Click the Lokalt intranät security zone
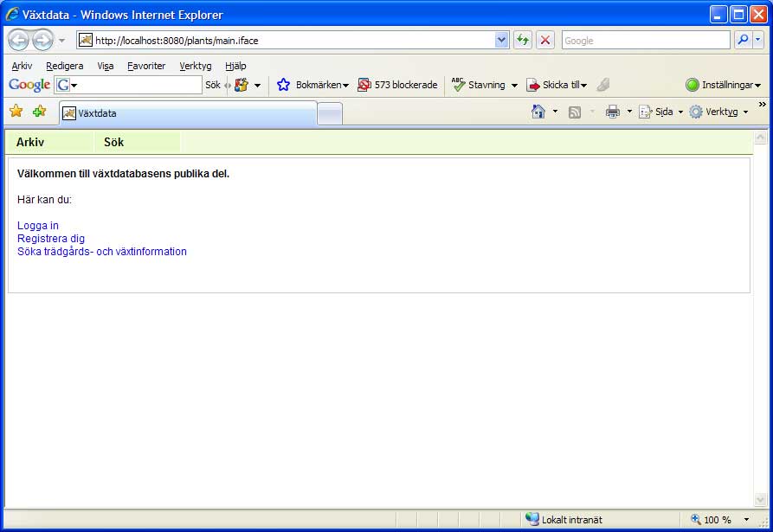This screenshot has width=773, height=532. coord(564,519)
